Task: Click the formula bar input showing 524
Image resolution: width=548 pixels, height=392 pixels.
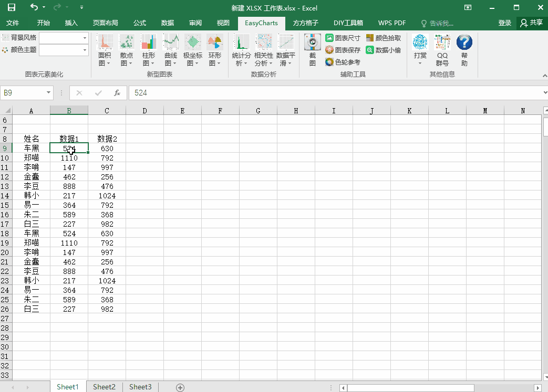Action: coord(336,93)
